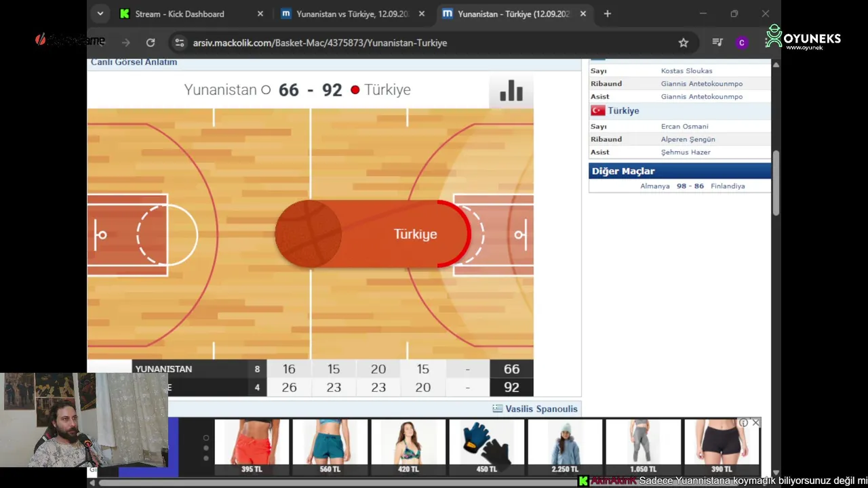The image size is (868, 488).
Task: Open Kostas Sloukas player link
Action: [686, 70]
